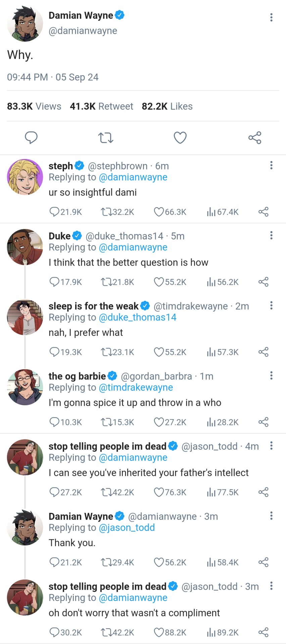Reply to the "nah, I prefer what" tweet
The height and width of the screenshot is (644, 286).
pos(54,352)
